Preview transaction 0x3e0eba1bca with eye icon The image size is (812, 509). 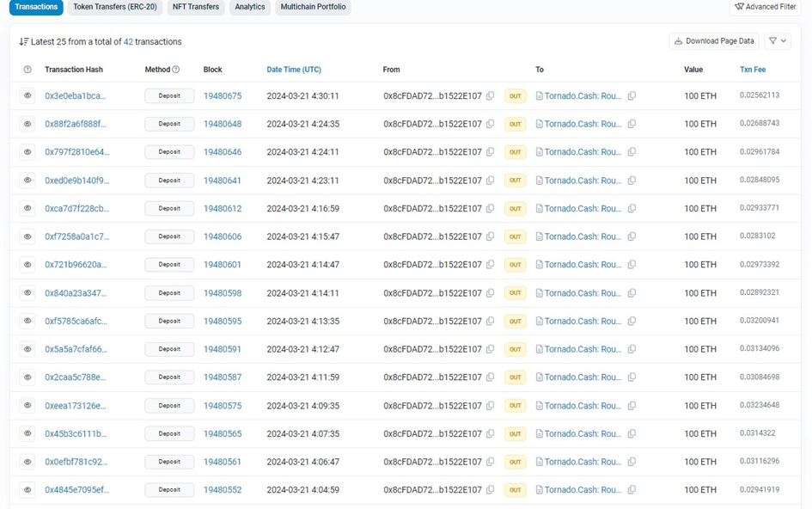click(x=27, y=96)
